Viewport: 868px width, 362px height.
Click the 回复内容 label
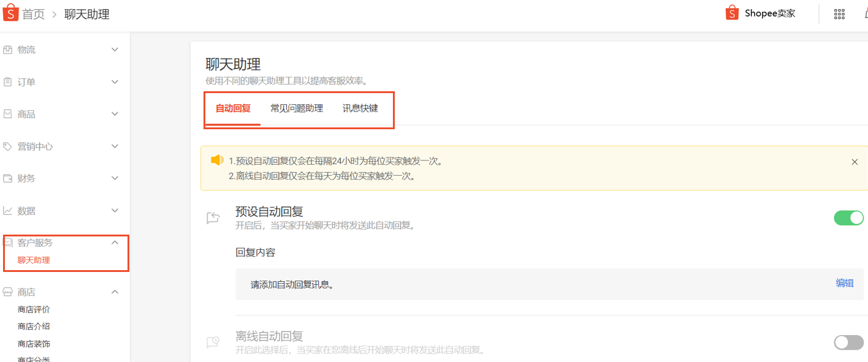pos(256,252)
